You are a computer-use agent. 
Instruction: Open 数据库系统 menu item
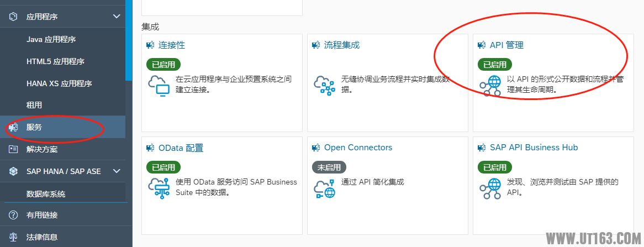46,194
